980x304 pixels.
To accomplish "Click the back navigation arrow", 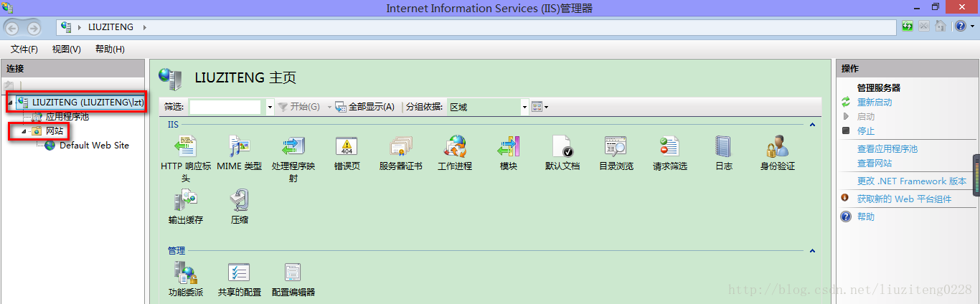I will [x=14, y=28].
